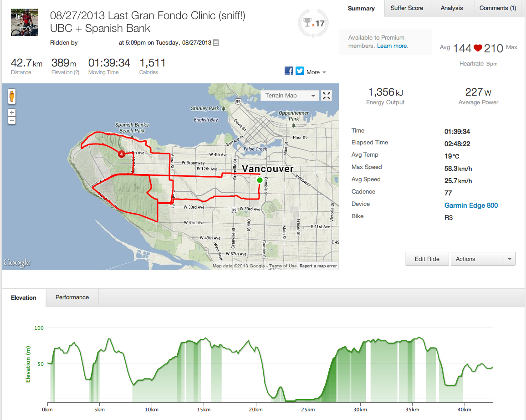
Task: Click the Street View pegman icon
Action: pos(12,96)
